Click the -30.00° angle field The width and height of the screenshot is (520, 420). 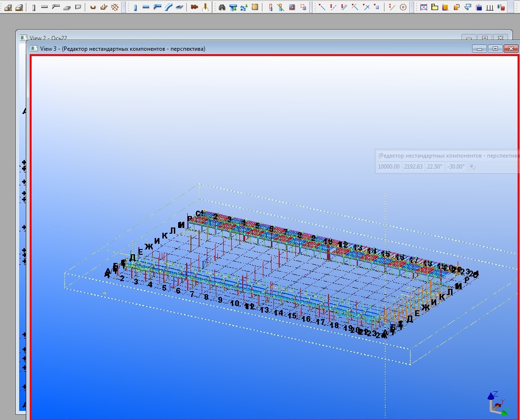[456, 167]
